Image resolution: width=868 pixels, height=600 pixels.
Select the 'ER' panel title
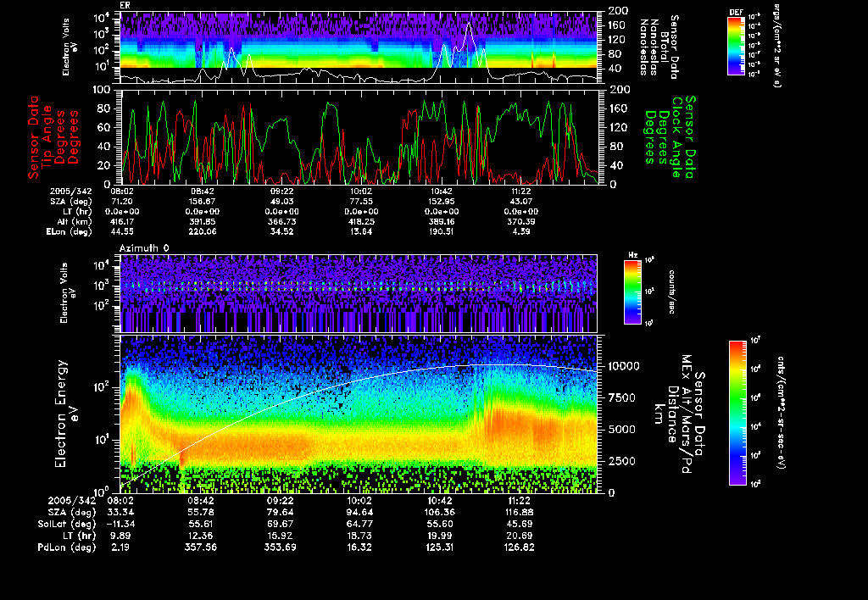(125, 6)
